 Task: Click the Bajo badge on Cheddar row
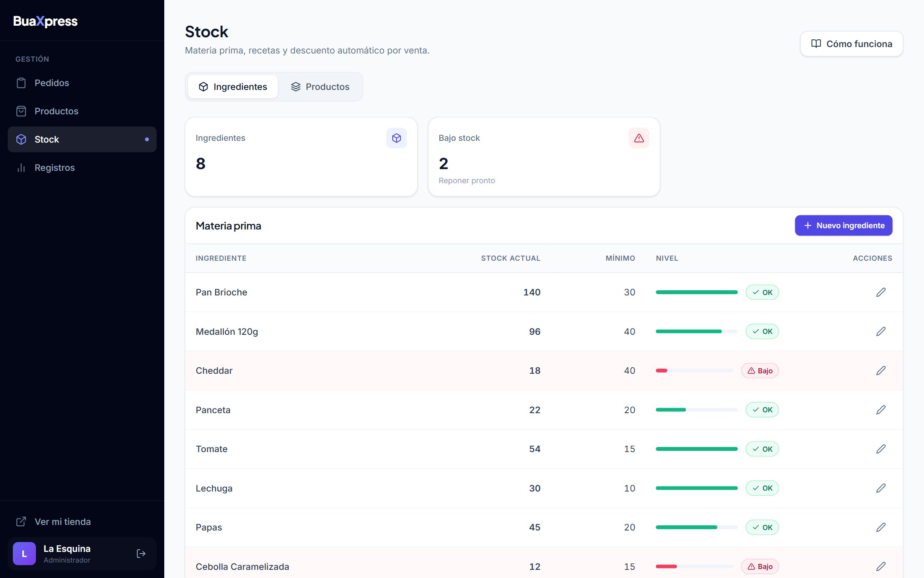(x=760, y=371)
